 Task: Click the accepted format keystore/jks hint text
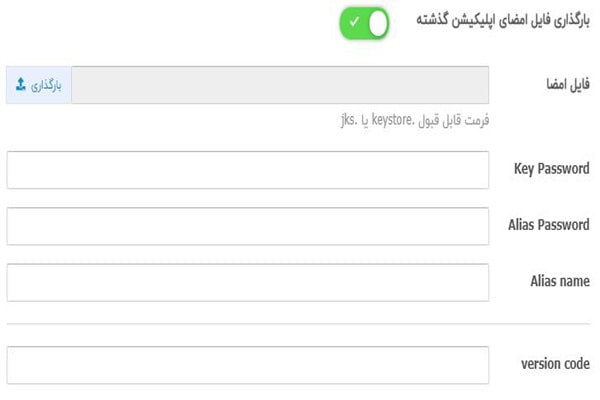413,121
